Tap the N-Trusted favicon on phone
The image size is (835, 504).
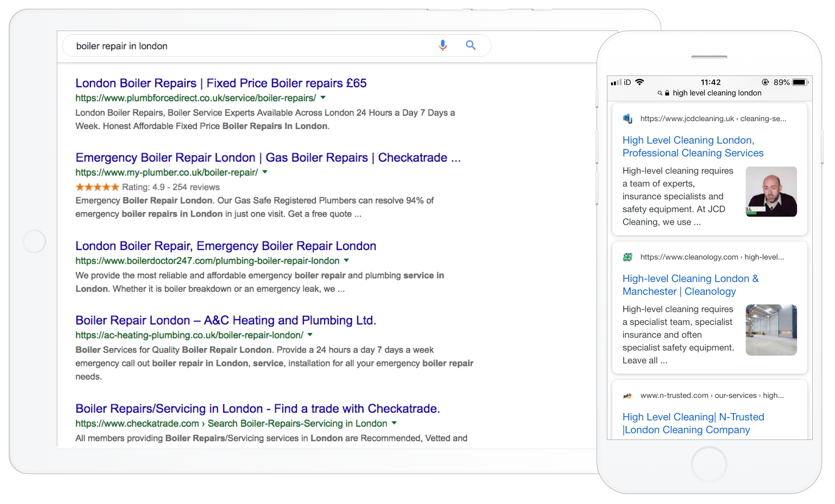tap(628, 395)
